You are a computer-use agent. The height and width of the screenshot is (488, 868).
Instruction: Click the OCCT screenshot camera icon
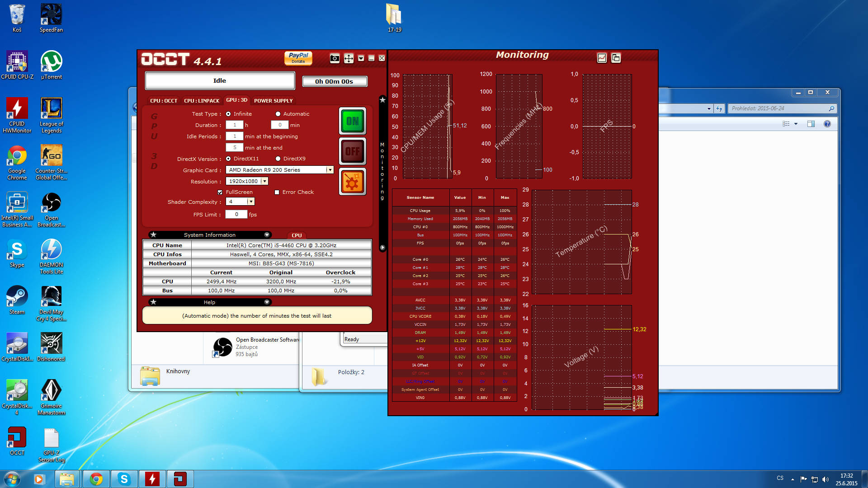point(335,58)
